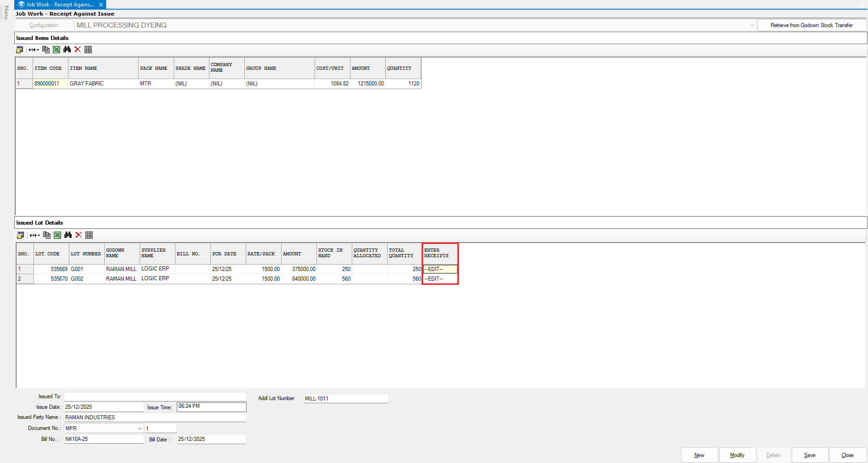Click Excel export icon in Issued Items toolbar
This screenshot has height=463, width=868.
[56, 50]
